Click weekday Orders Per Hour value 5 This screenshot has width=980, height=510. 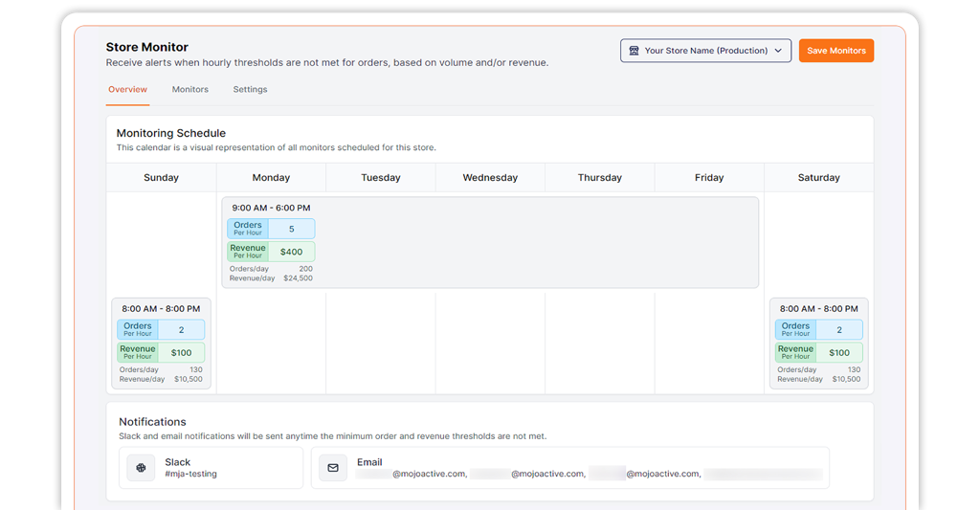point(291,230)
